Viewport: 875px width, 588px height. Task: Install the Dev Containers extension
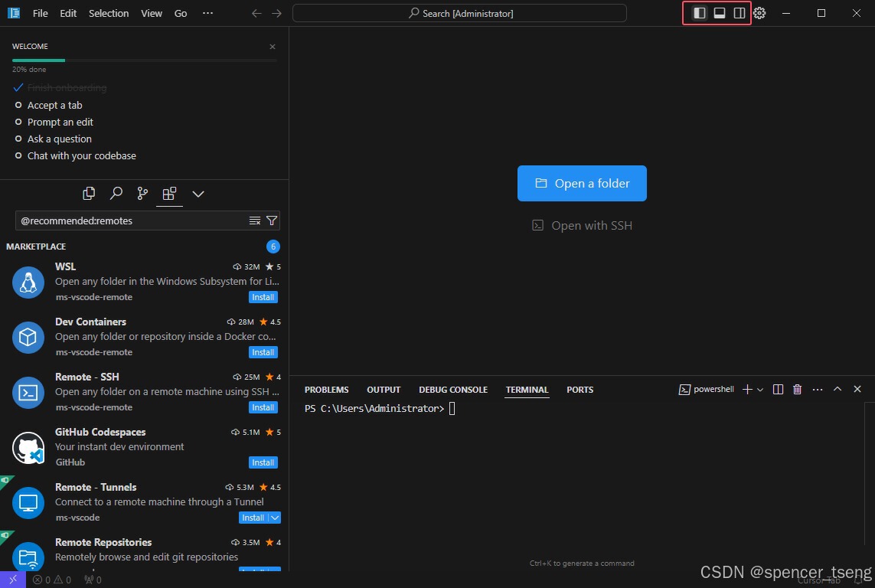click(x=263, y=352)
